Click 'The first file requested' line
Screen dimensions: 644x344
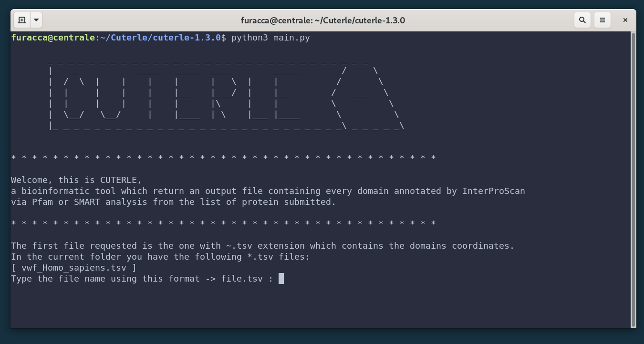click(x=263, y=246)
